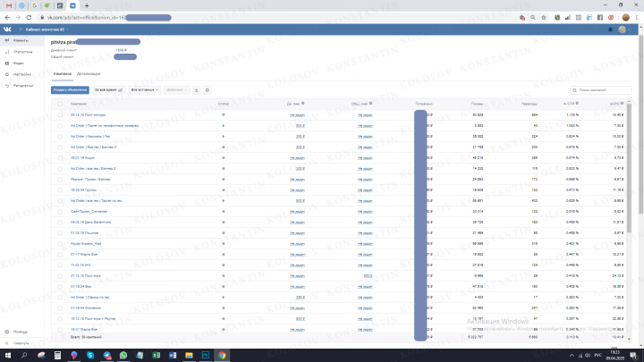
Task: Sort table by Переходы column header
Action: pyautogui.click(x=529, y=104)
